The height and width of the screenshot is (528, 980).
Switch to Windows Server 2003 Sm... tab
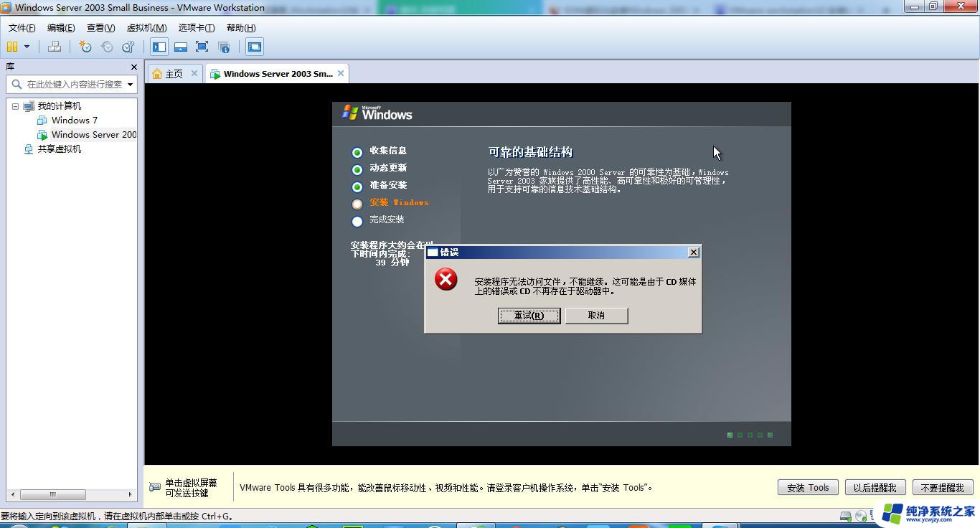click(278, 74)
